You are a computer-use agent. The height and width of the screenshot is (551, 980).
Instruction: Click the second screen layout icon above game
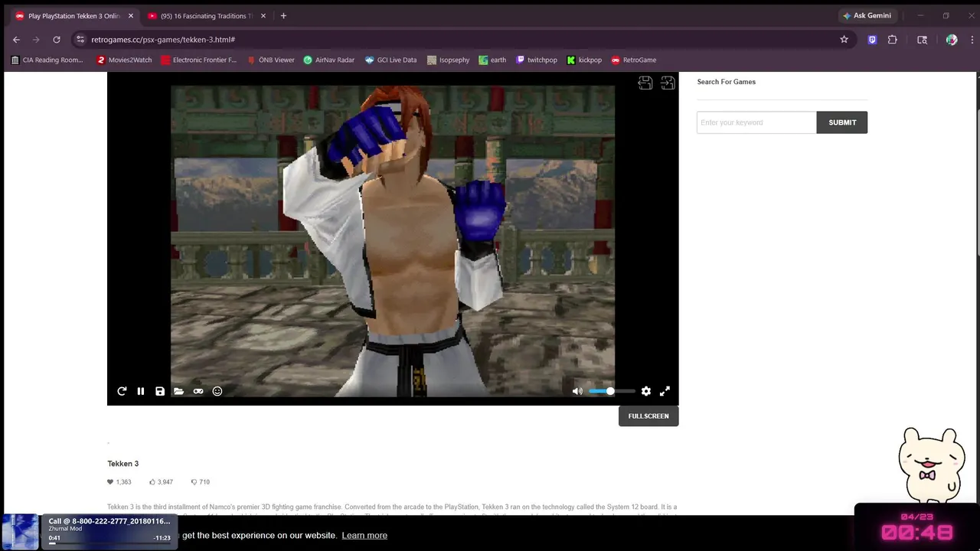668,83
